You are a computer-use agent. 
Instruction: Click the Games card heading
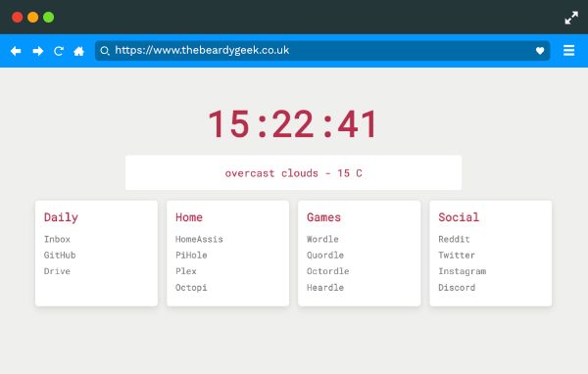coord(323,217)
